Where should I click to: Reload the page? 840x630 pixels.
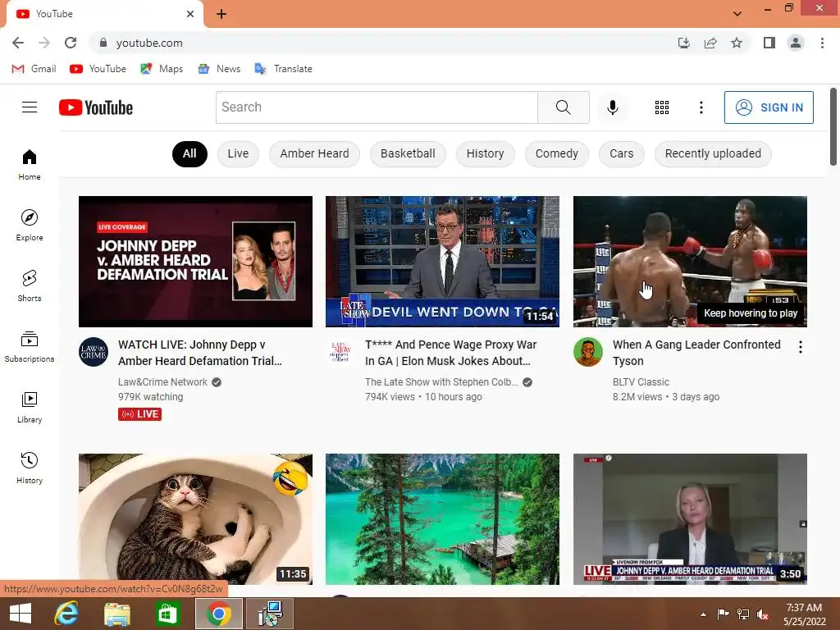pos(71,43)
